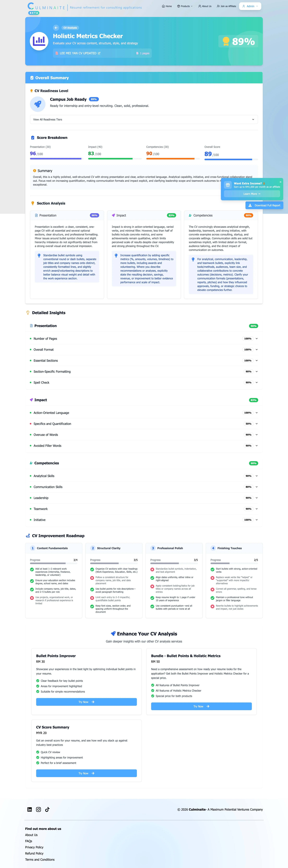Click the roadmap icon beside CV Improvement Roadmap
Screen dimensions: 288x868
28,536
